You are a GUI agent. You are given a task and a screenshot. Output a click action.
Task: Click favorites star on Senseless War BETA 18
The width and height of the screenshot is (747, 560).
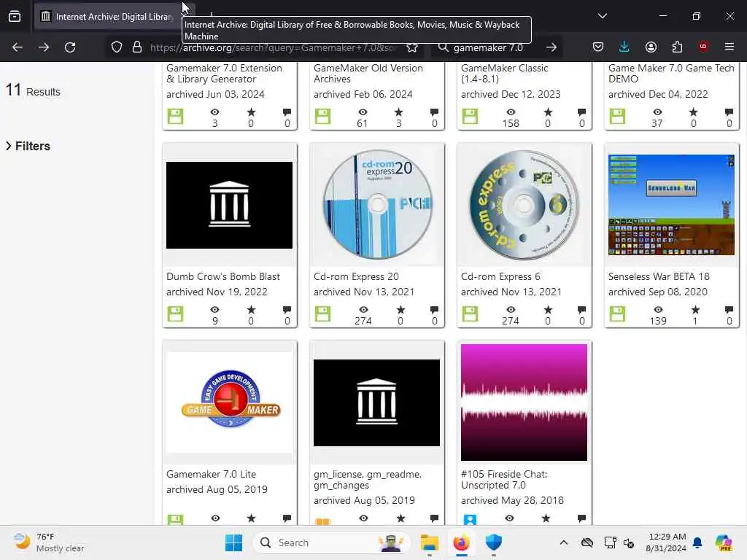click(695, 310)
